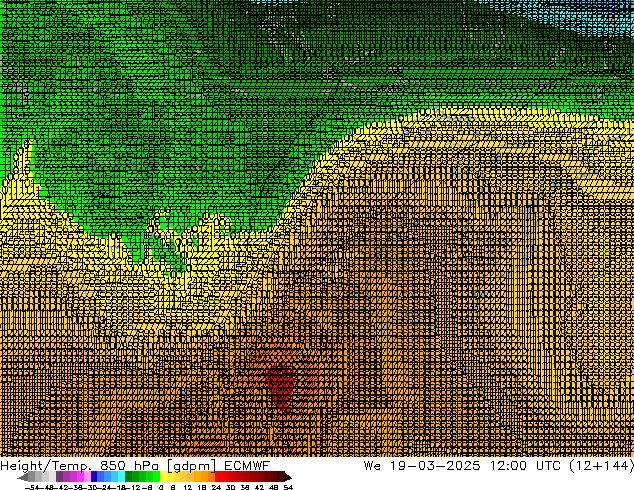The width and height of the screenshot is (634, 490).
Task: Click the 'Height/Temp. 850 hPa [gdpm] ECMWF' title
Action: click(135, 466)
